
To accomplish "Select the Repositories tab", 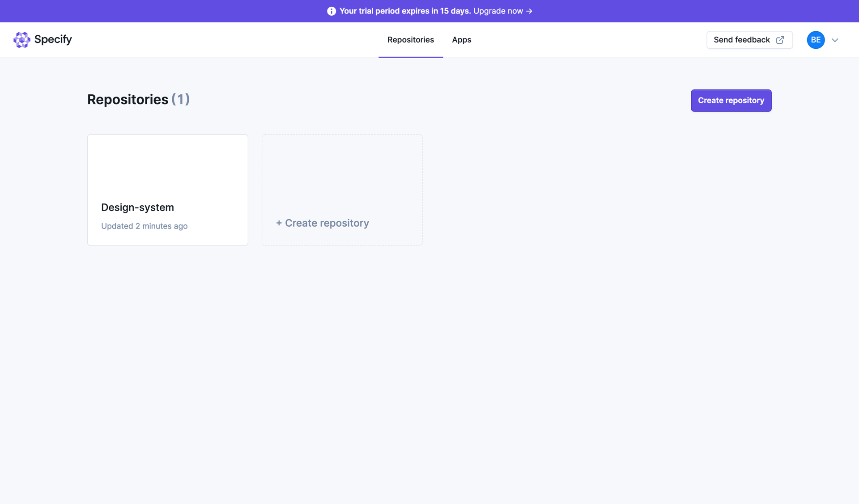I will point(411,40).
